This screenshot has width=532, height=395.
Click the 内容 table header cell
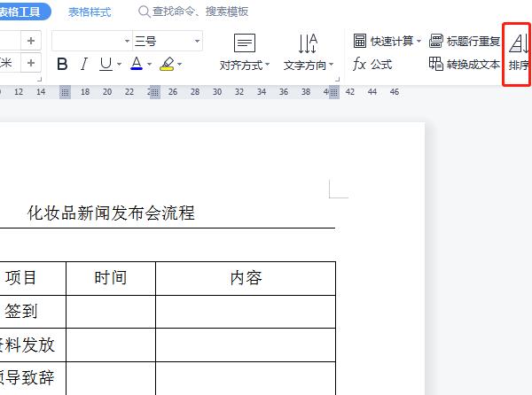click(246, 278)
